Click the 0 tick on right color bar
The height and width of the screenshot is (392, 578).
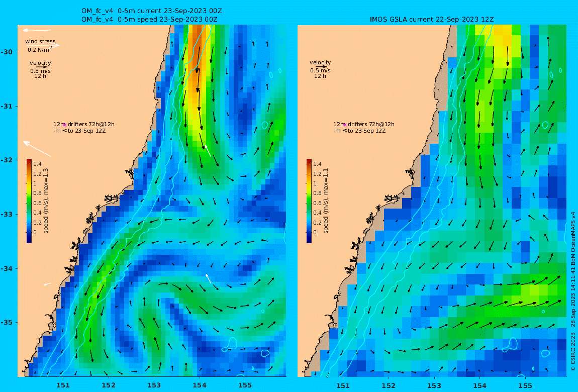click(x=315, y=232)
